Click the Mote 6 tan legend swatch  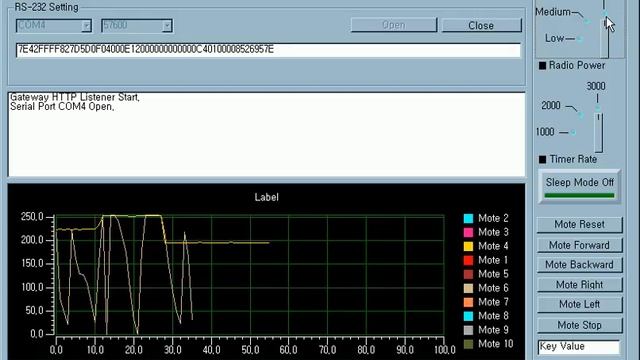coord(468,288)
